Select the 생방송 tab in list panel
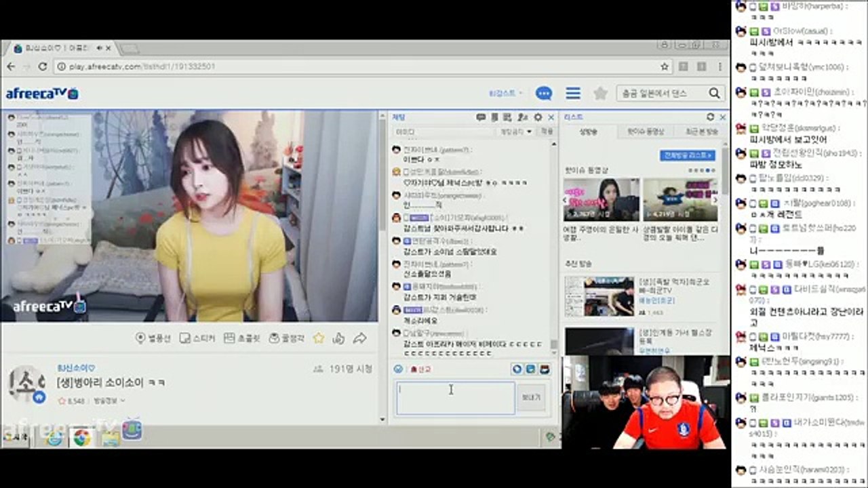This screenshot has width=868, height=488. click(x=589, y=131)
